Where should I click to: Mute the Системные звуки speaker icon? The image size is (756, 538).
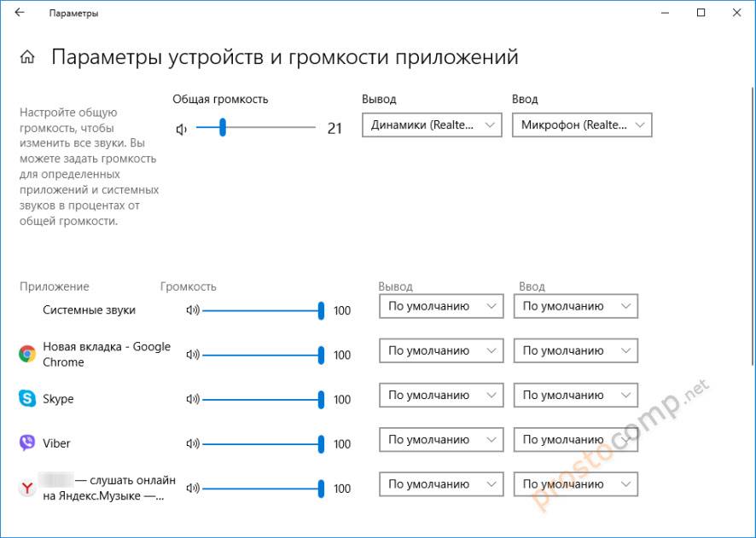tap(192, 310)
